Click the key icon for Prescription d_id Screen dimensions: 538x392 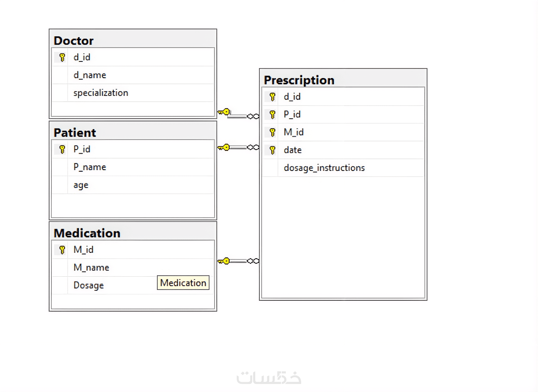point(272,97)
